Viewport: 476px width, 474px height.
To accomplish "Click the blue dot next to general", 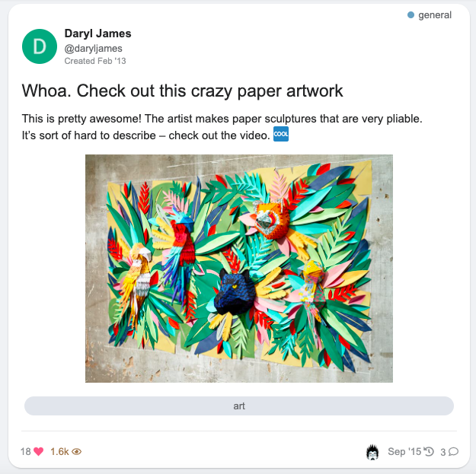I will click(411, 15).
